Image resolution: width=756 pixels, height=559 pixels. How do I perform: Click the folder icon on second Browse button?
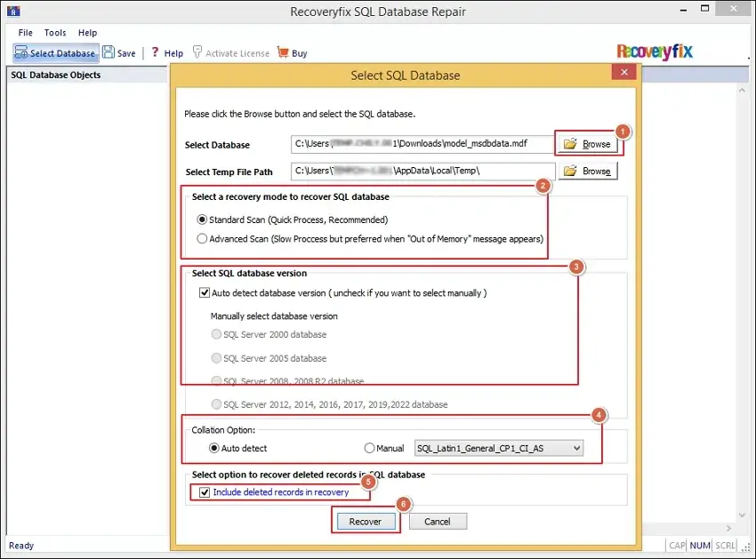click(x=570, y=171)
